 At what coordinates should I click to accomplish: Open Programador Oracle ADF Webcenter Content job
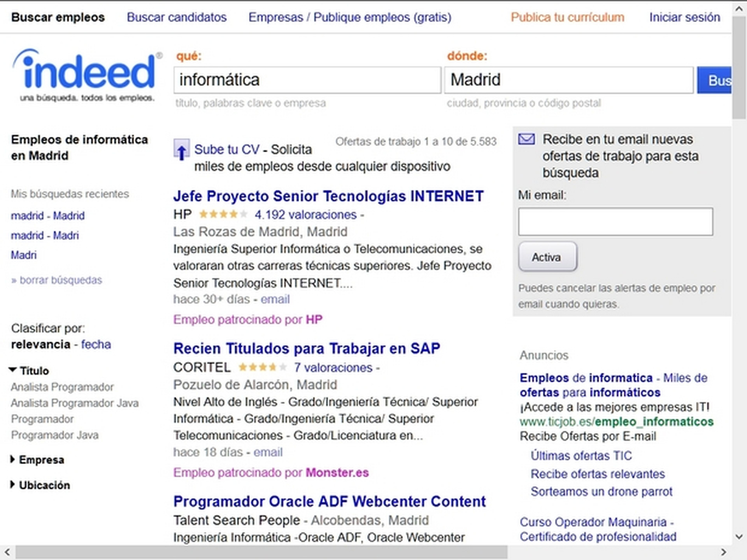coord(329,502)
